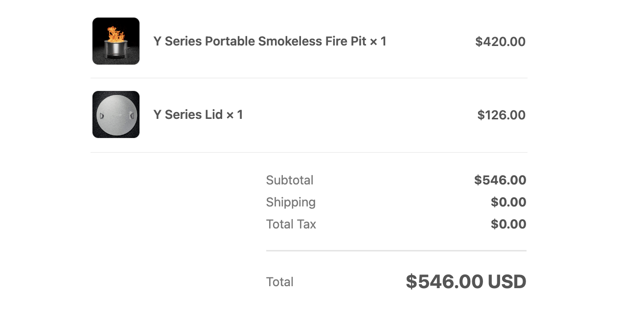
Task: Click the Subtotal label
Action: 290,180
